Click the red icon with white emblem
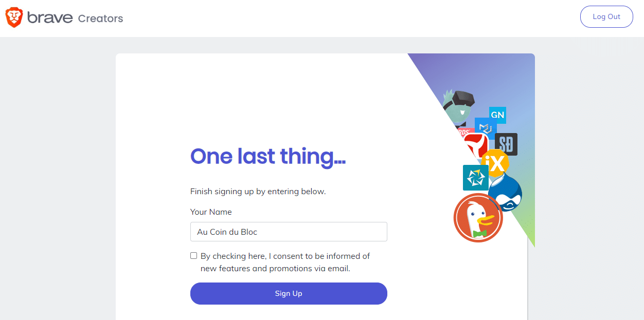Image resolution: width=644 pixels, height=320 pixels. pos(476,144)
